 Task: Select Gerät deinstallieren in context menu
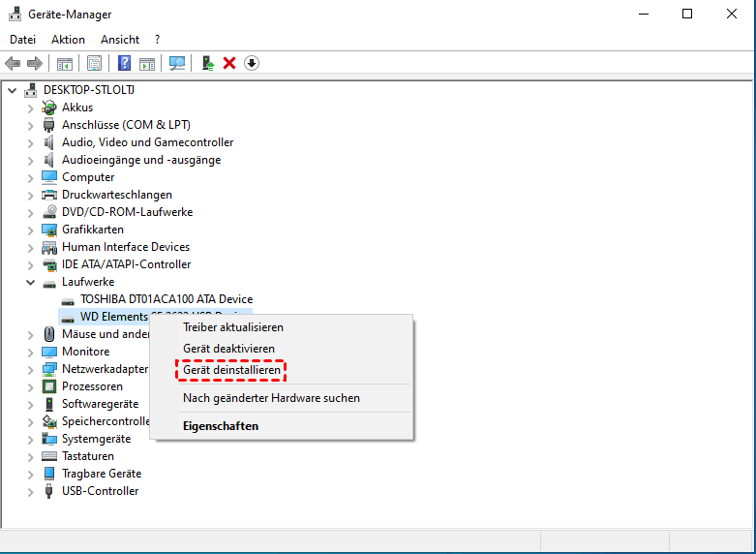point(282,370)
